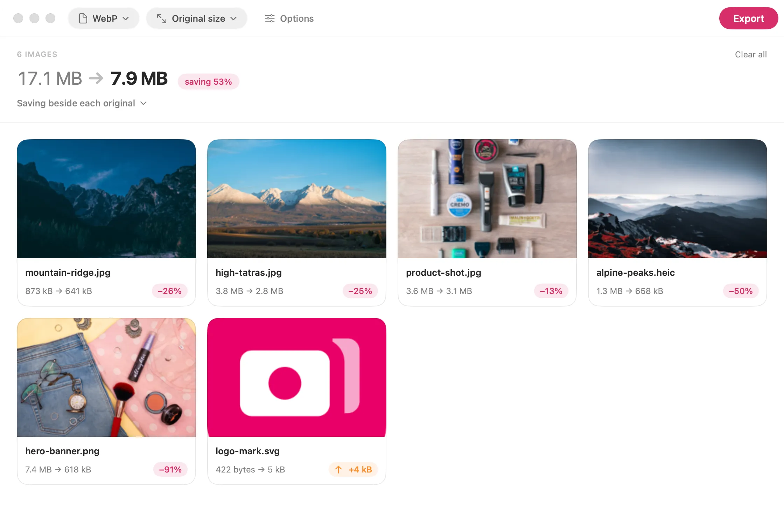Screen dimensions: 784x532
Task: Select the mountain-ridge.jpg thumbnail
Action: coord(106,199)
